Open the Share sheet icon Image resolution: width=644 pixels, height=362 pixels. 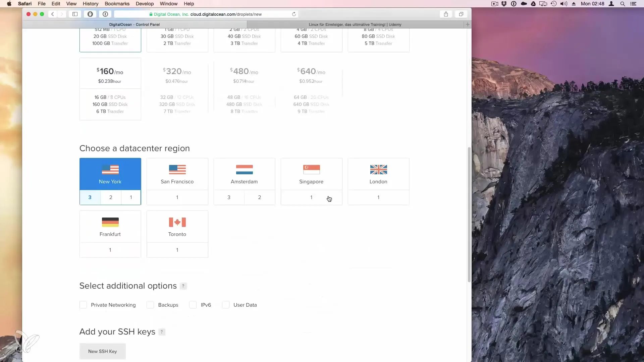coord(446,14)
